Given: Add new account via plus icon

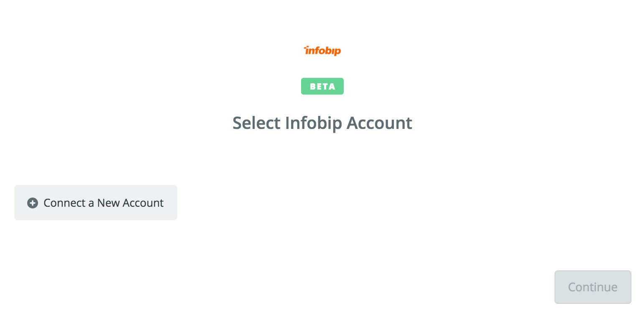Looking at the screenshot, I should [x=33, y=203].
